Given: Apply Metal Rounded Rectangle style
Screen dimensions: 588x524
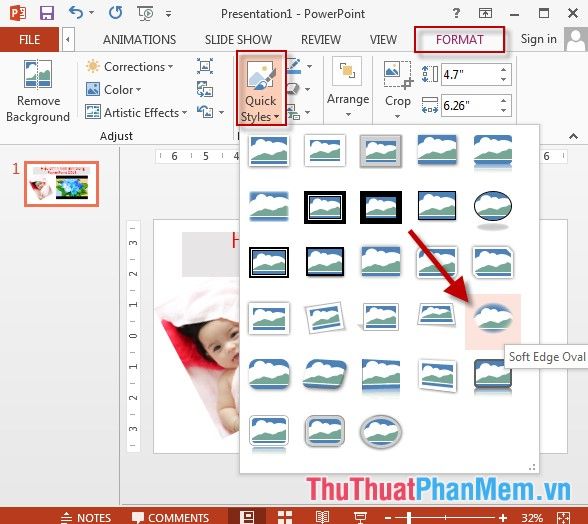Looking at the screenshot, I should 325,431.
